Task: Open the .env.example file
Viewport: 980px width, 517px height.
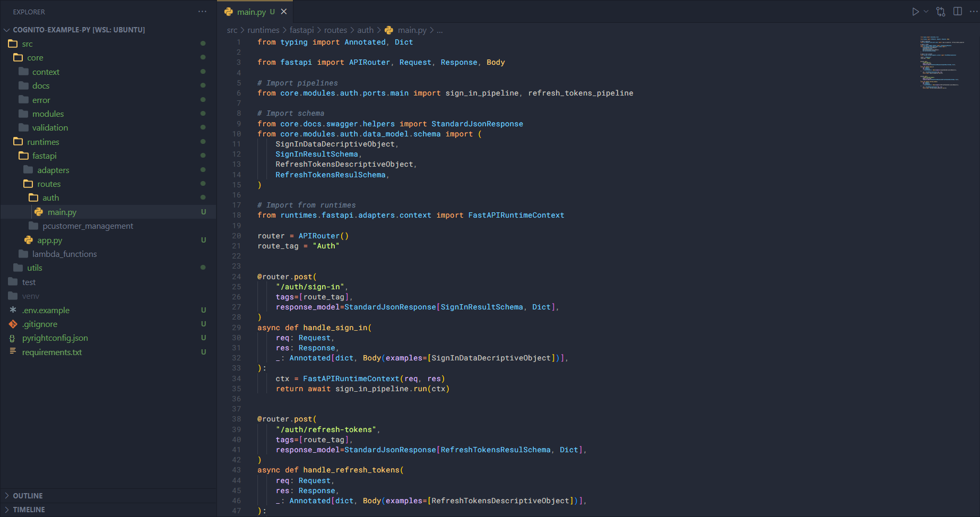Action: tap(46, 311)
